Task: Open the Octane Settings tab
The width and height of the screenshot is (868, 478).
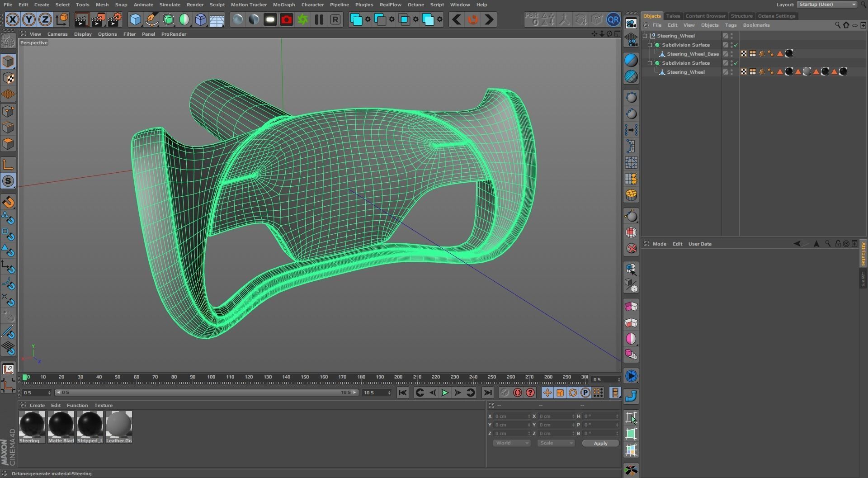Action: click(777, 16)
